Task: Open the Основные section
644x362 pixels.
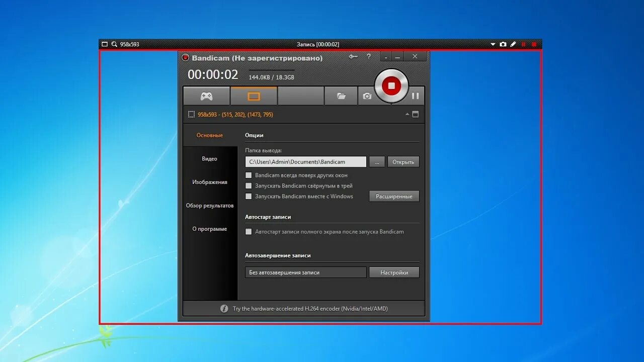Action: (210, 135)
